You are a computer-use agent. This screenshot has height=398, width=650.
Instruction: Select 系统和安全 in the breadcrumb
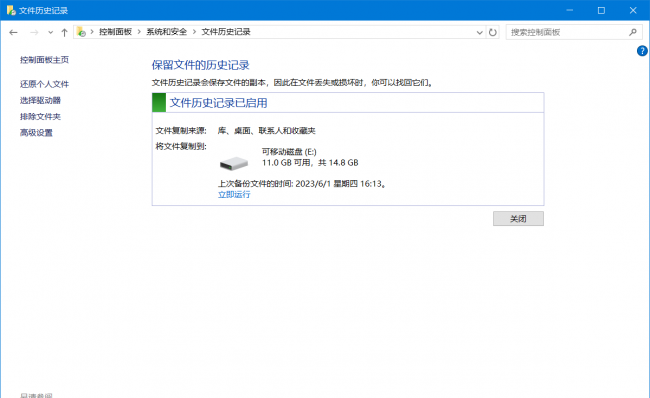[x=166, y=32]
